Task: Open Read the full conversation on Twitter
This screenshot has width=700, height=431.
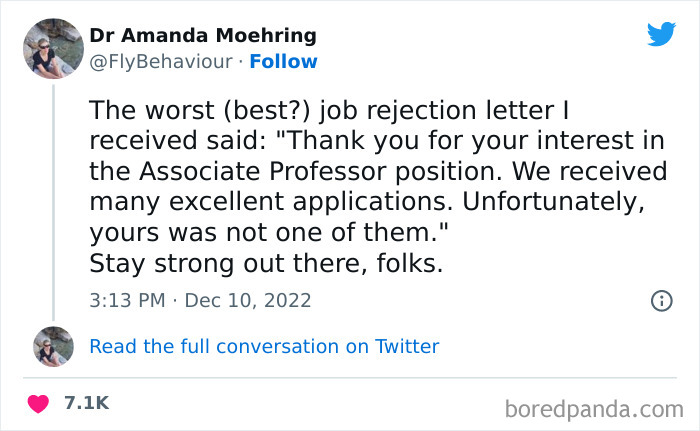Action: pos(264,347)
